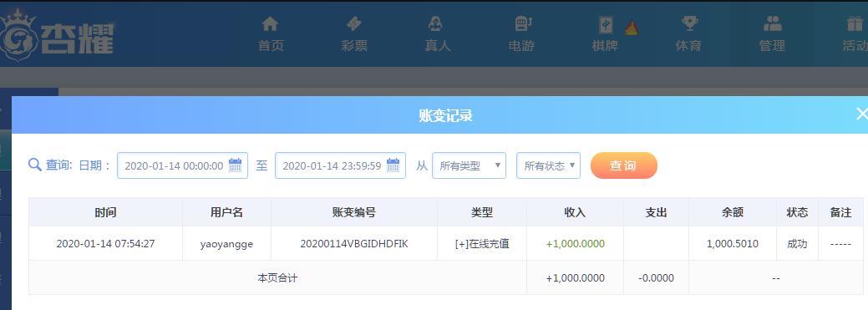Click the magnifier search icon beside 查询
Screen dimensions: 868x310
tap(35, 165)
